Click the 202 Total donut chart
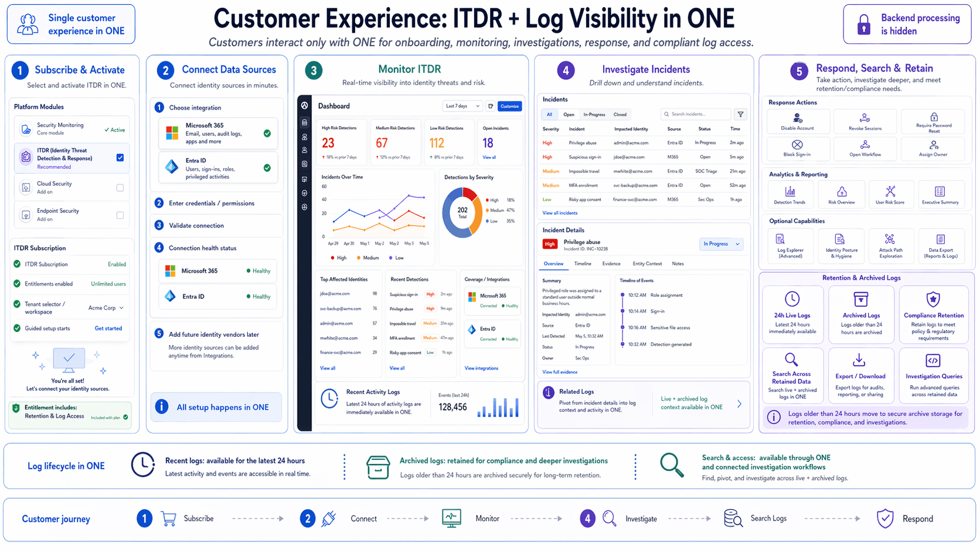This screenshot has height=552, width=980. point(462,213)
